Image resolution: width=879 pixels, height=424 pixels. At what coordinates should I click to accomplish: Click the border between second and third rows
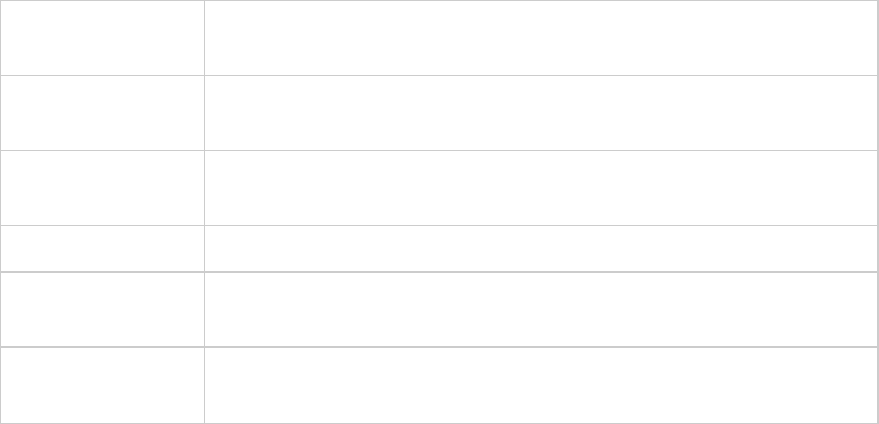pyautogui.click(x=440, y=150)
